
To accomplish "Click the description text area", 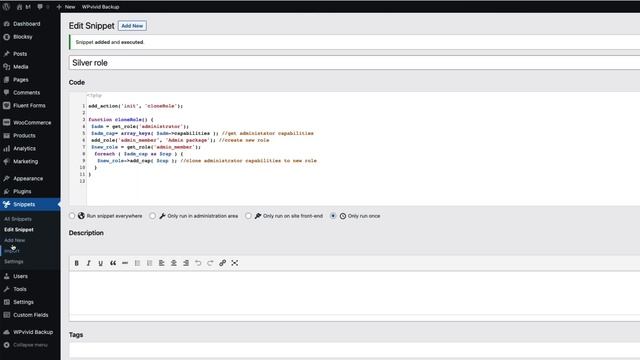I will click(x=354, y=293).
